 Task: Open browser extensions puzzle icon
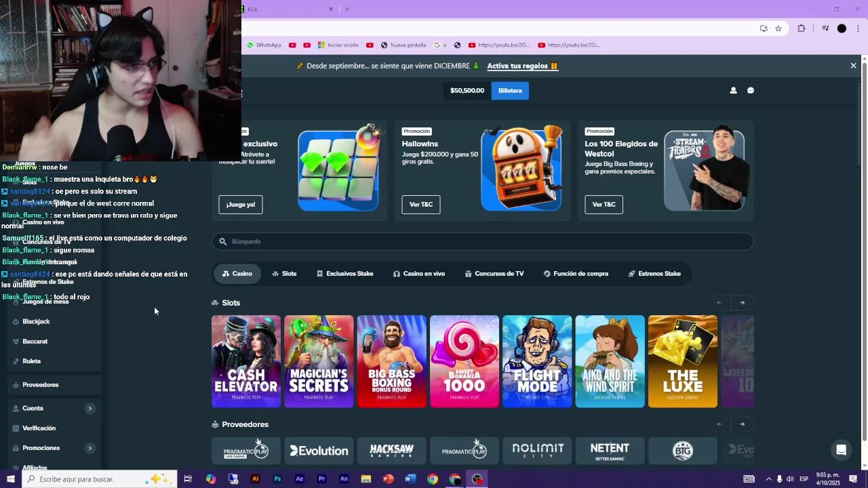802,28
